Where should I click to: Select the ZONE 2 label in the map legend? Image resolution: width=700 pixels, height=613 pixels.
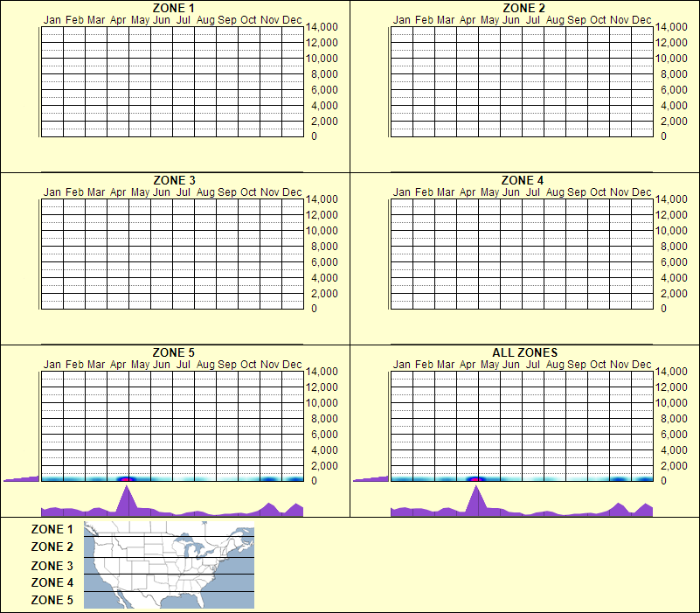point(52,547)
